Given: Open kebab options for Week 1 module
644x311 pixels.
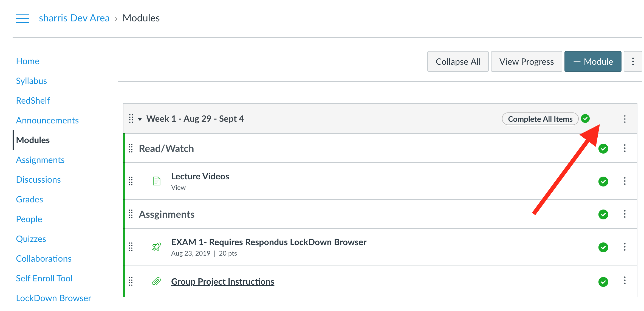Looking at the screenshot, I should 625,119.
